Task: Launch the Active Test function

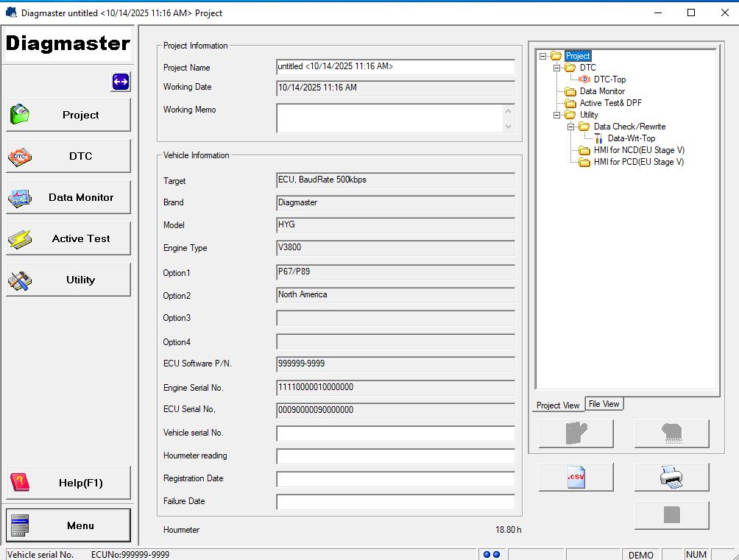Action: click(68, 238)
